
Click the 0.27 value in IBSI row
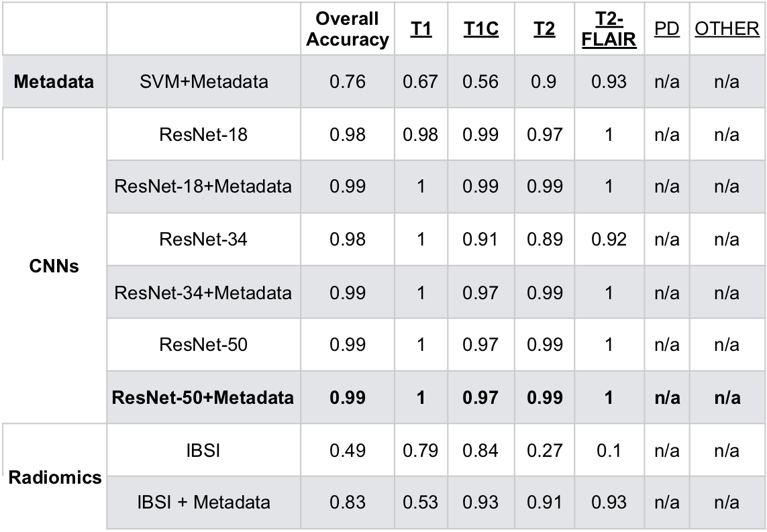click(546, 450)
